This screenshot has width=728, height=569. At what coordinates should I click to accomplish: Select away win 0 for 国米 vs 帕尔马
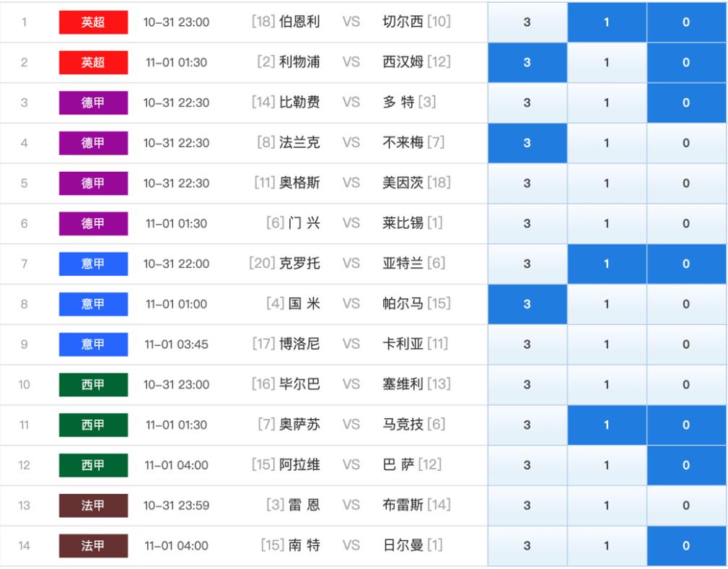[x=686, y=304]
